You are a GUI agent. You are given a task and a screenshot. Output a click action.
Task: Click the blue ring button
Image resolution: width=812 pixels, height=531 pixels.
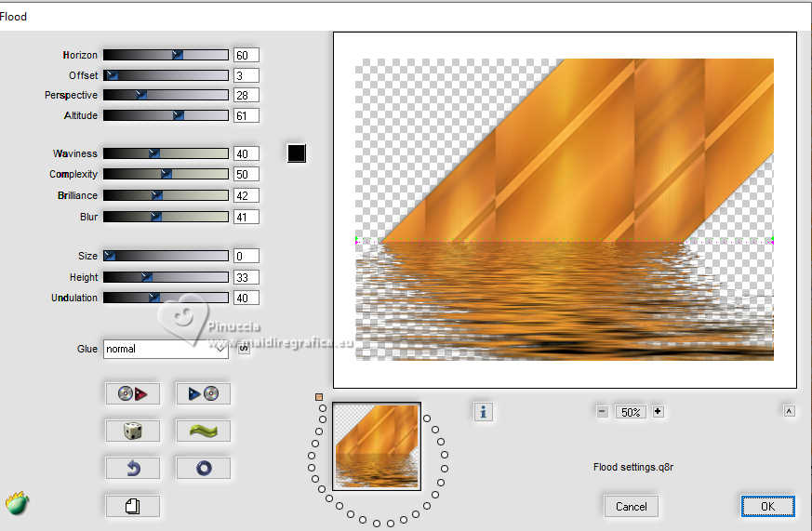click(203, 469)
